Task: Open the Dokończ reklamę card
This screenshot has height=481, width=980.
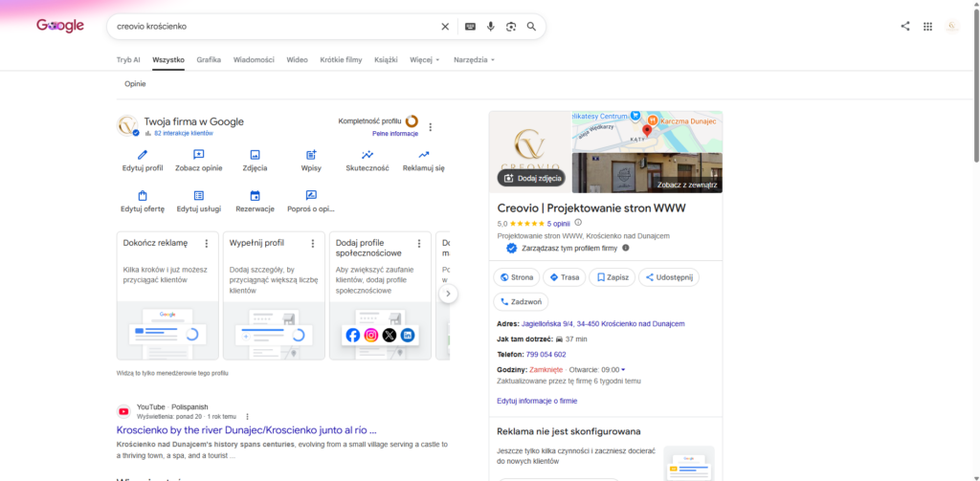Action: click(167, 295)
